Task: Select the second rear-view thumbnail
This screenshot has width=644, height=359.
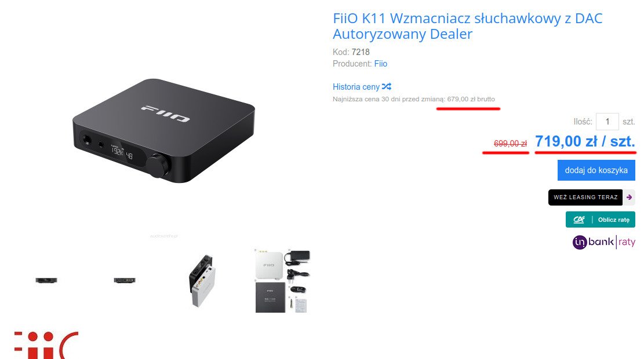Action: coord(125,280)
